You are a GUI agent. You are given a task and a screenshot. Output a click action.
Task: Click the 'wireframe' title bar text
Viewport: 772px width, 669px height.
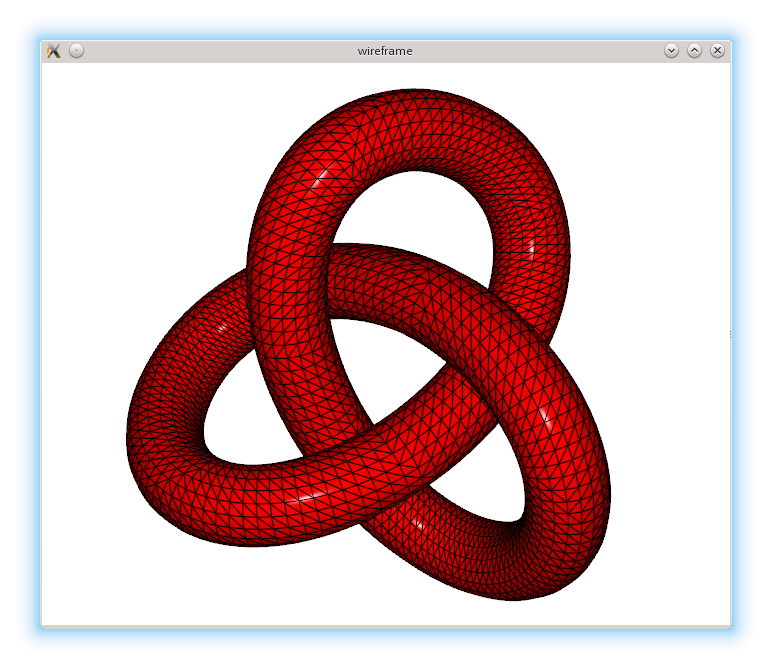click(385, 51)
